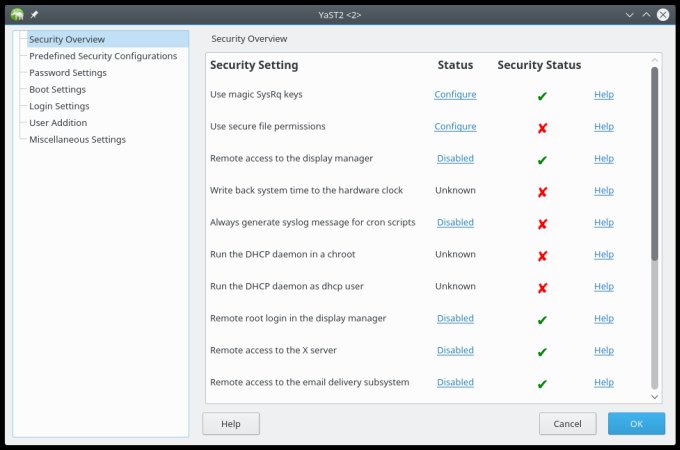Click 'Run the DHCP daemon in a chroot' text
Viewport: 680px width, 450px height.
pos(282,254)
